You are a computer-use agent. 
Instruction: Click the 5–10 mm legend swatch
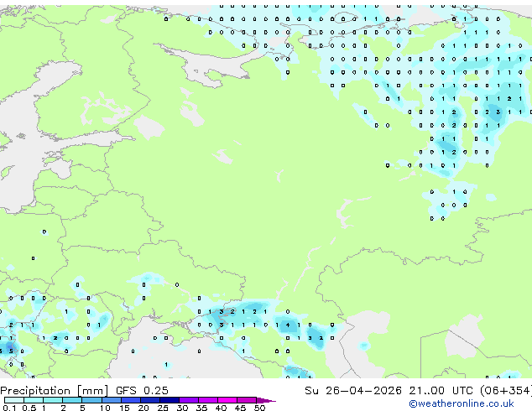click(91, 400)
